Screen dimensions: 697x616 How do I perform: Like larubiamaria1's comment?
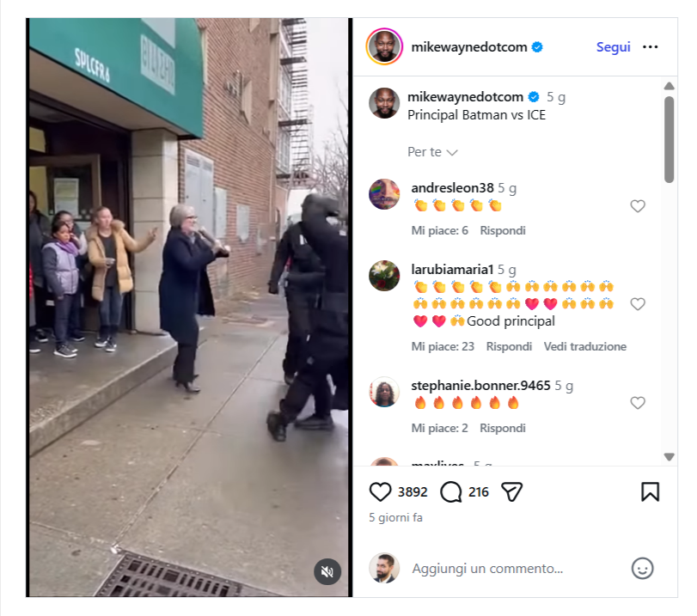(x=638, y=304)
